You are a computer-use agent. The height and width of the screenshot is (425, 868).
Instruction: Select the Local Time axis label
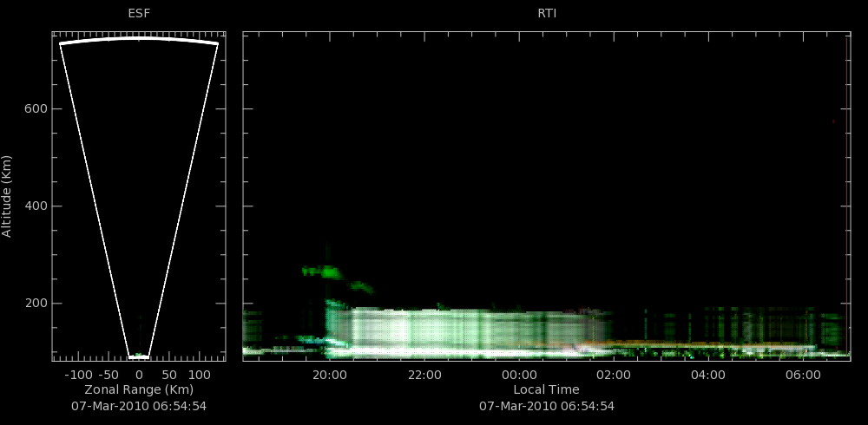[x=546, y=389]
